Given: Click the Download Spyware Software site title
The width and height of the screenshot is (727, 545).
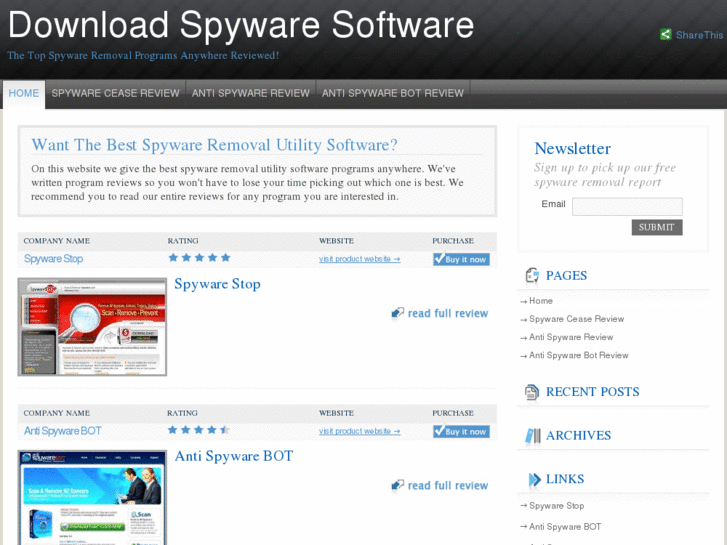Looking at the screenshot, I should [x=241, y=25].
